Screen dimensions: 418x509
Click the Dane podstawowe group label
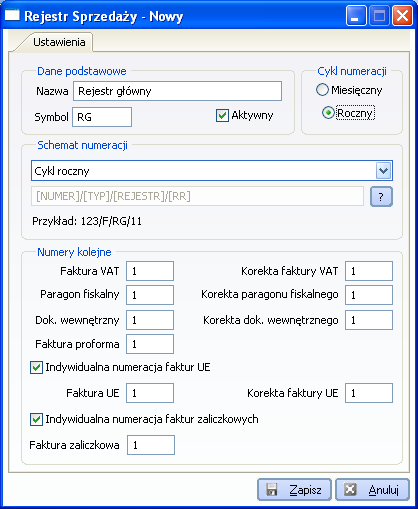tap(82, 71)
